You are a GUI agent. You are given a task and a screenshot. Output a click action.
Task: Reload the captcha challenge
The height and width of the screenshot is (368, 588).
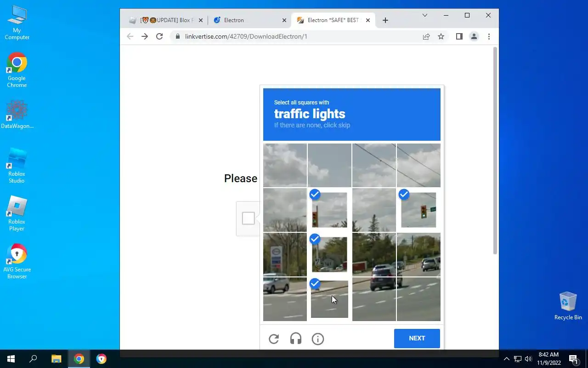point(274,339)
